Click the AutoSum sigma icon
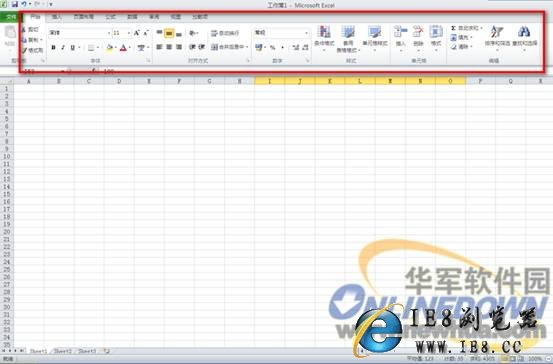 tap(454, 28)
